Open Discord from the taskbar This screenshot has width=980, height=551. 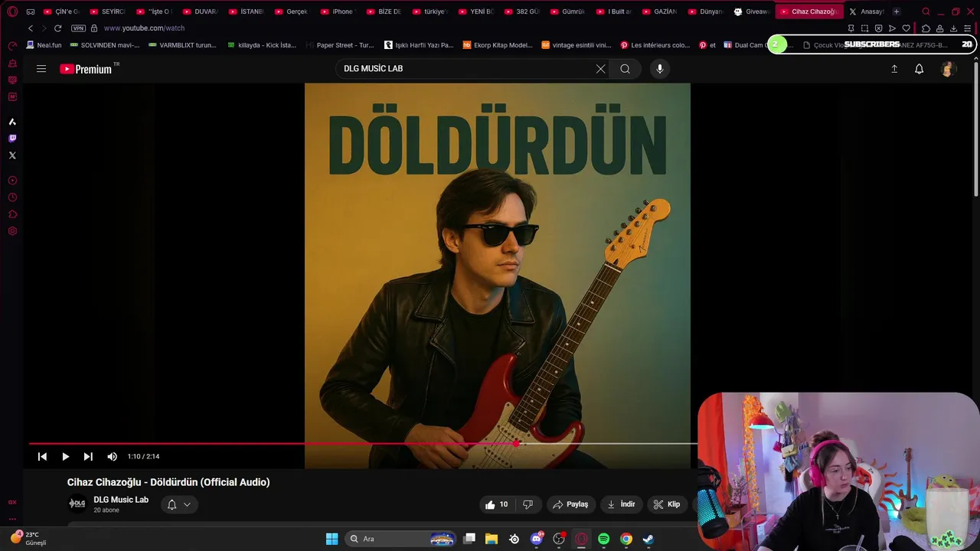537,539
